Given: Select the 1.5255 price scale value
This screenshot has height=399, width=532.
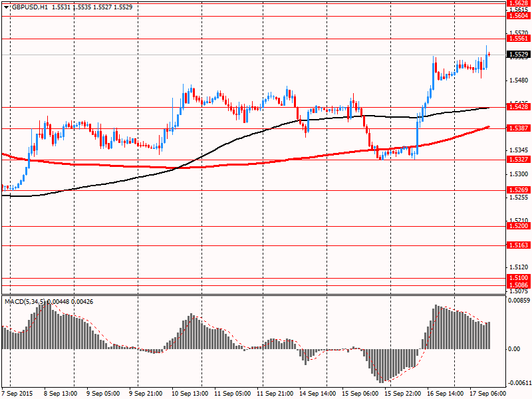Looking at the screenshot, I should tap(519, 198).
